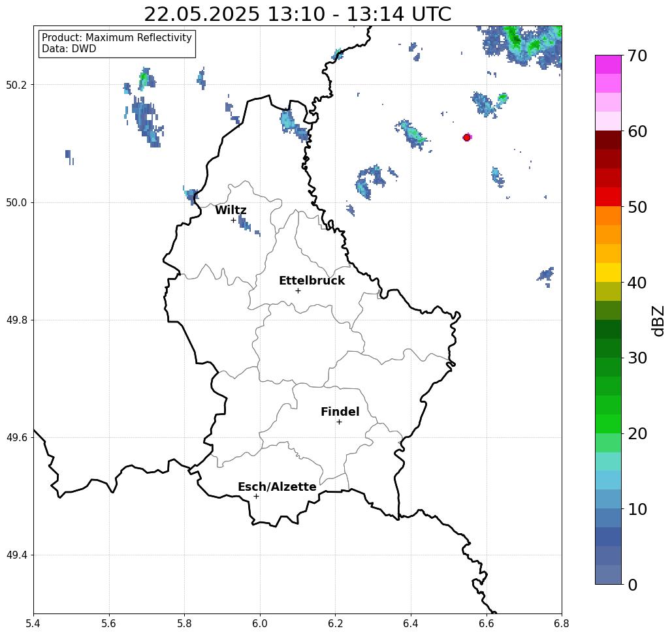Click the Ettelbruck station label

[312, 281]
